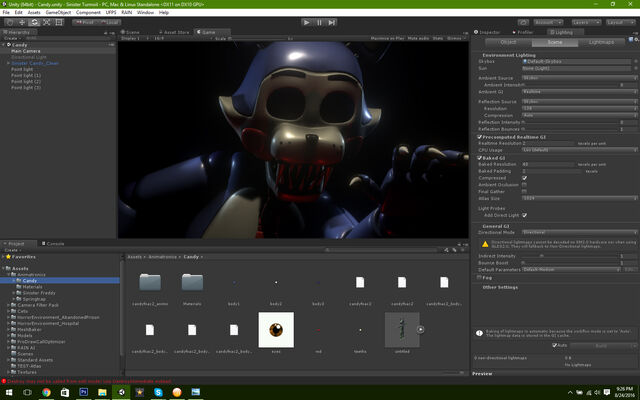Viewport: 640px width, 400px height.
Task: Click the red error icon in status bar
Action: (4, 381)
